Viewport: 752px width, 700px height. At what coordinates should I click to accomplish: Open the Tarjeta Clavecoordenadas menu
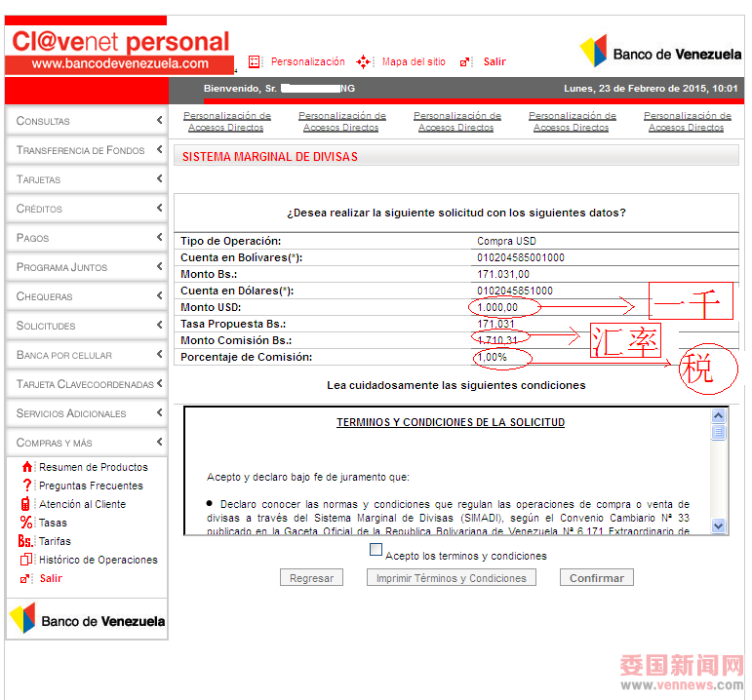[x=87, y=384]
